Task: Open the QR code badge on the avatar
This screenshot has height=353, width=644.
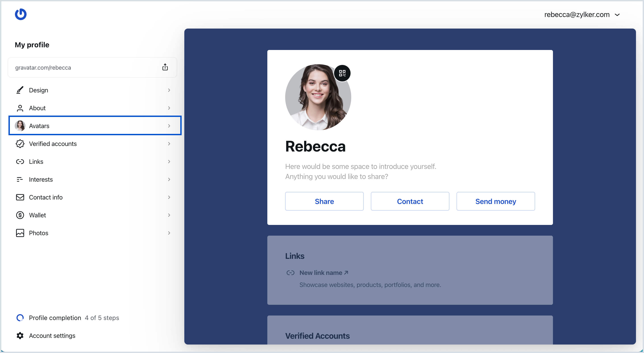Action: coord(342,73)
